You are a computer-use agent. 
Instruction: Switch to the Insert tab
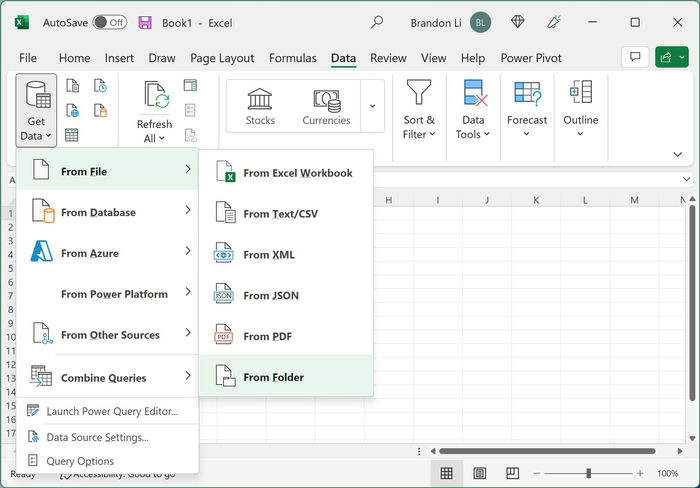119,58
